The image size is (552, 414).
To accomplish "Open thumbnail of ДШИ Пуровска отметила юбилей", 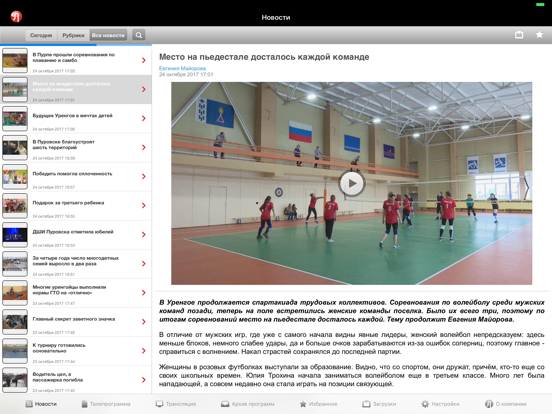I will (x=15, y=235).
